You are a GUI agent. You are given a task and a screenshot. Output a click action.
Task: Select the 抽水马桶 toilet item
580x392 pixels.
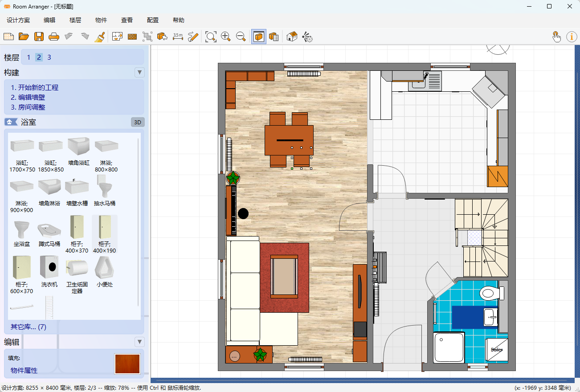[105, 191]
